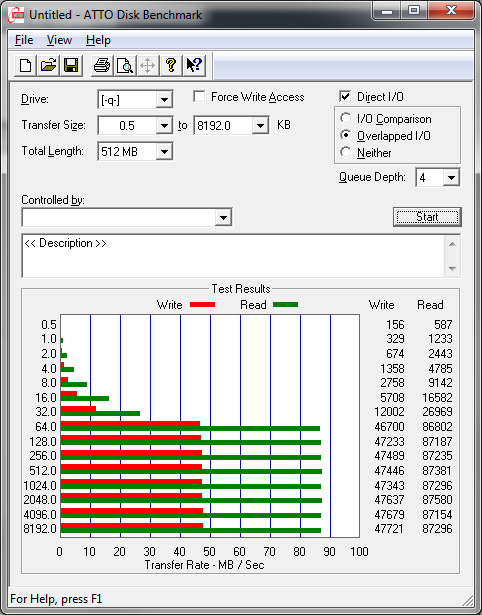Select the I/O Comparison radio option

(x=346, y=118)
